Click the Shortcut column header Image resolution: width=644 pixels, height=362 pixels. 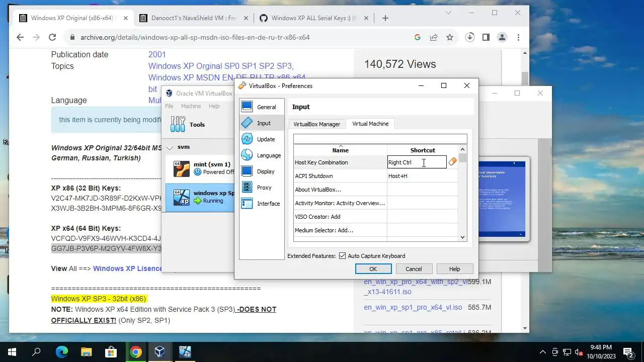tap(423, 150)
